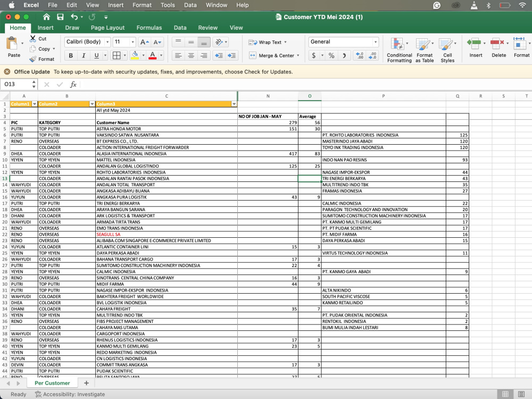Align text to bottom
532x399 pixels.
[204, 42]
